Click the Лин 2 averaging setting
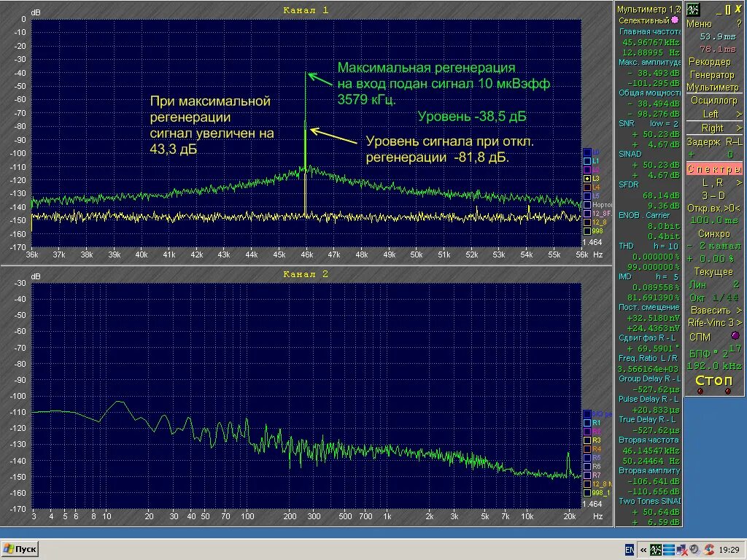 (x=716, y=285)
